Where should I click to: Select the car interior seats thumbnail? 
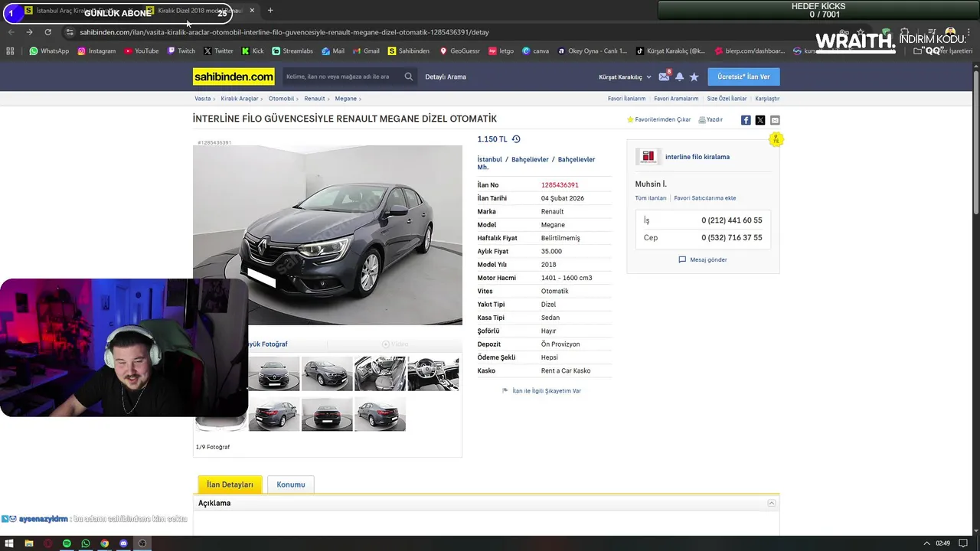[x=380, y=373]
